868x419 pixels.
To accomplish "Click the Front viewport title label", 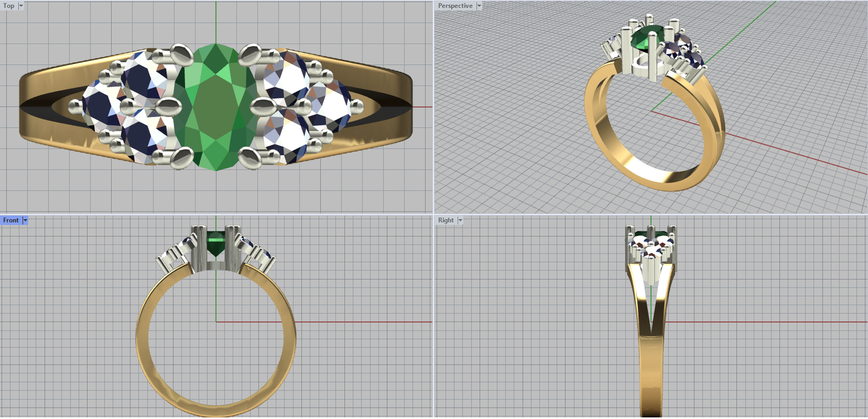I will (11, 220).
